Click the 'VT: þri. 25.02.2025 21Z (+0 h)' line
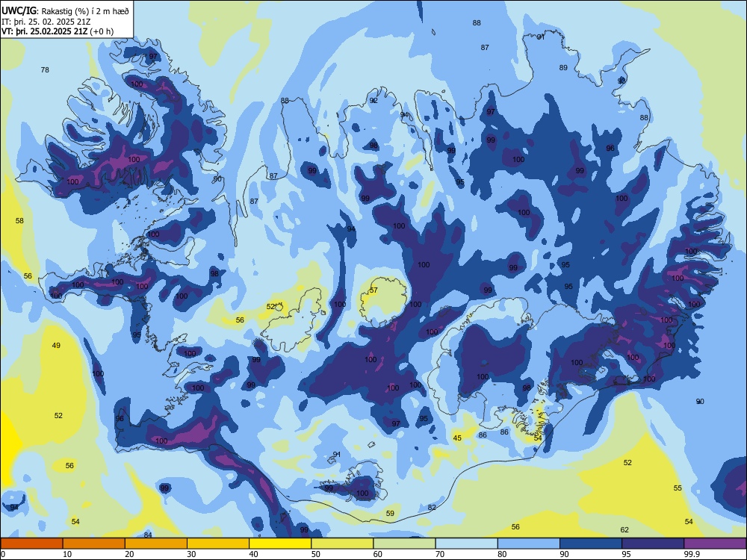This screenshot has width=747, height=560. click(58, 31)
